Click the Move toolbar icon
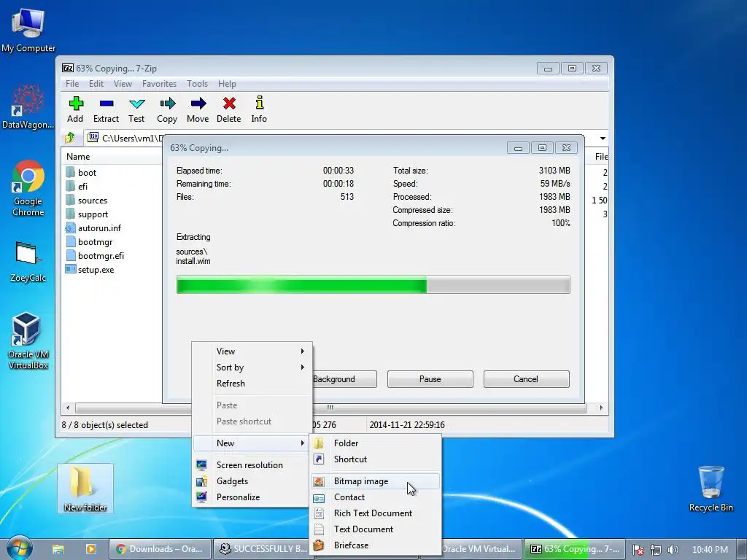 click(x=198, y=109)
